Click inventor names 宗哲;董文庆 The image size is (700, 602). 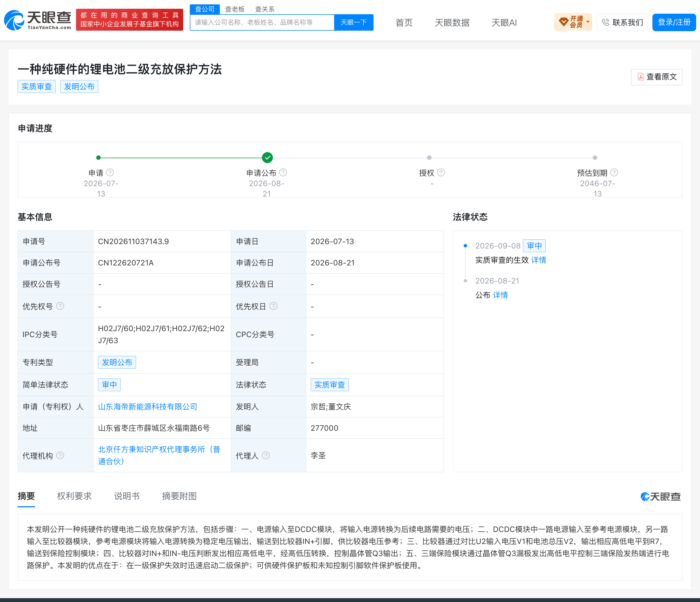coord(331,407)
